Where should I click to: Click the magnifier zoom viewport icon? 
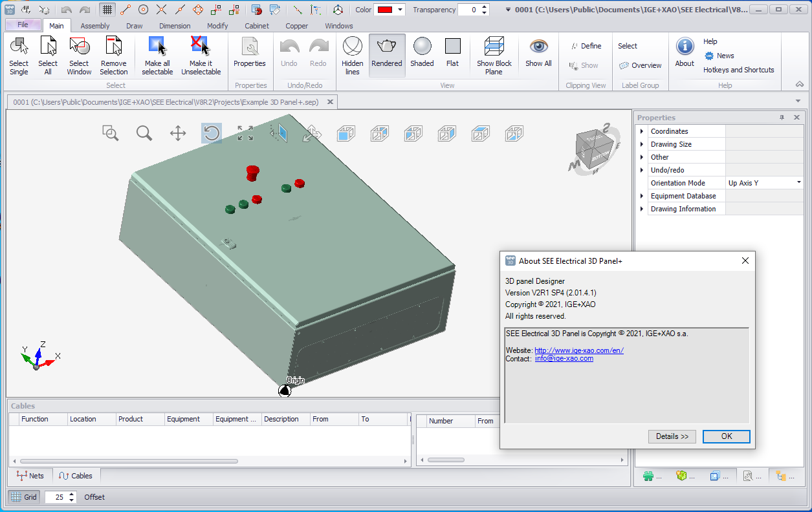(x=144, y=133)
